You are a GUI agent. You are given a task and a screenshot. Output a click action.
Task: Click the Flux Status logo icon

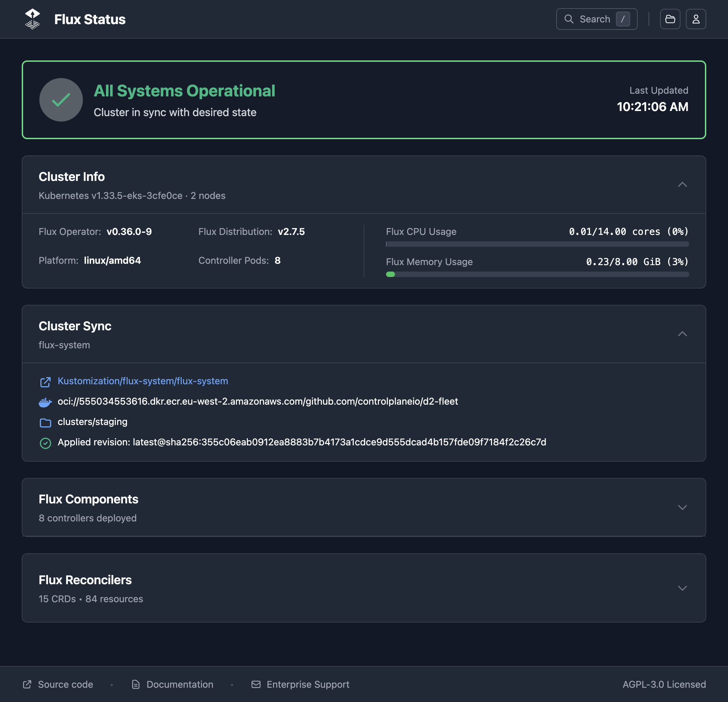pyautogui.click(x=33, y=19)
